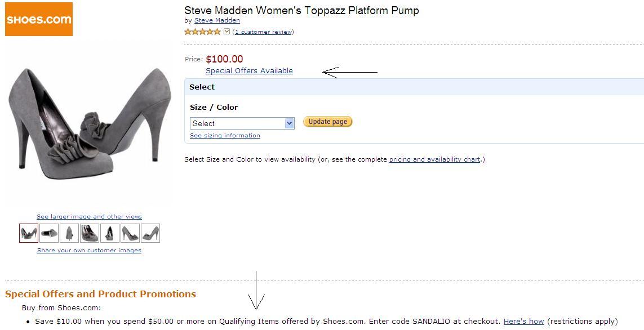
Task: Select the fifth shoe thumbnail
Action: pyautogui.click(x=110, y=233)
